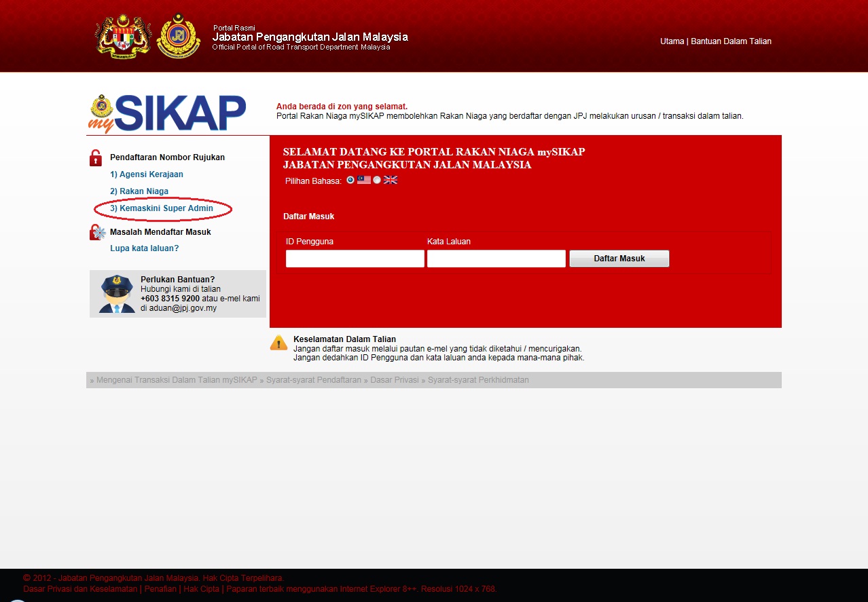This screenshot has width=868, height=602.
Task: Click the padlock icon beside Masalah Mendaftar Masuk
Action: point(97,232)
